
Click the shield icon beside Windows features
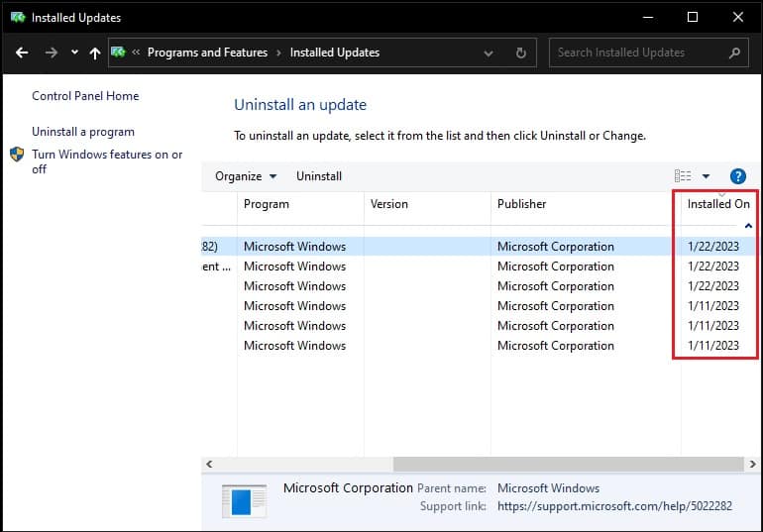17,155
